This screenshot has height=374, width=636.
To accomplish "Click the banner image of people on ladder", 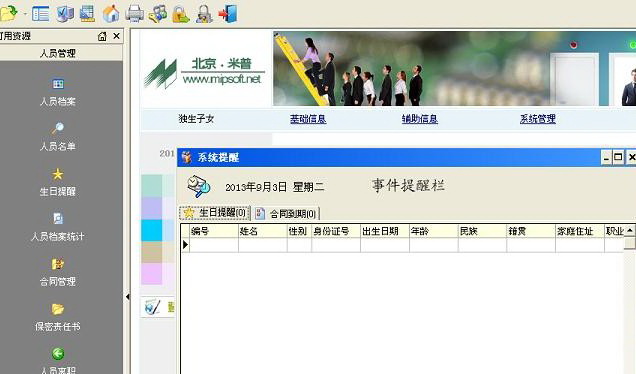I will (x=454, y=69).
